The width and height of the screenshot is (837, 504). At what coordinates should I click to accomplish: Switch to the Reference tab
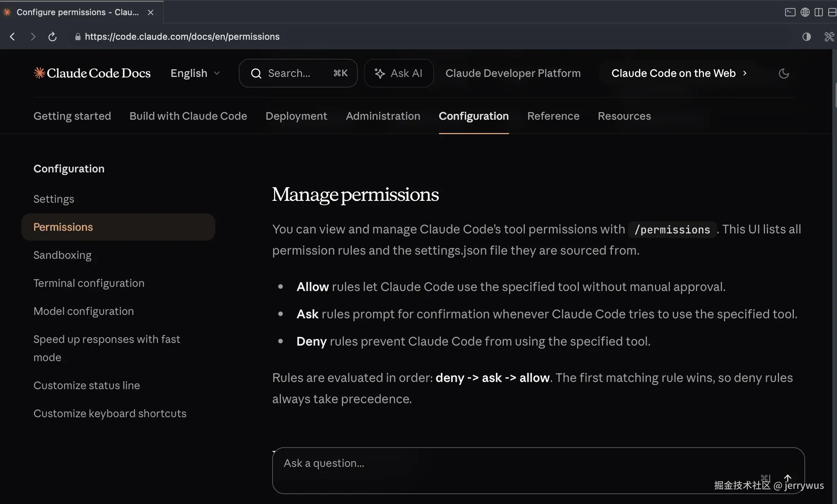[x=553, y=116]
